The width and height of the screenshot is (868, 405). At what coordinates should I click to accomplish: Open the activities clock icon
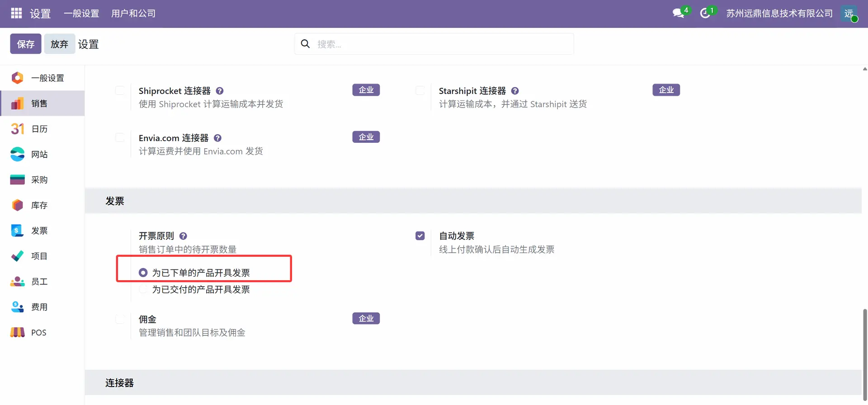[x=705, y=14]
